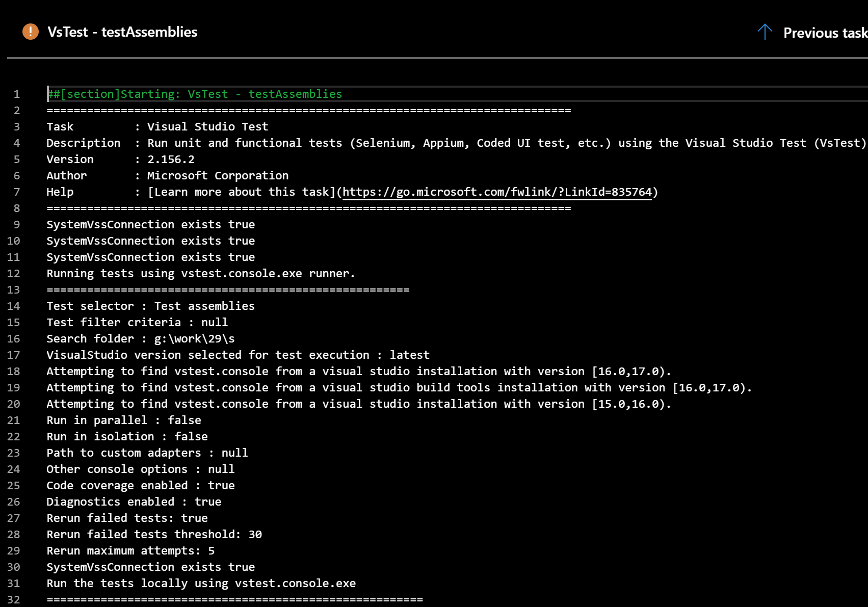Select the section Starting log line

(x=194, y=94)
